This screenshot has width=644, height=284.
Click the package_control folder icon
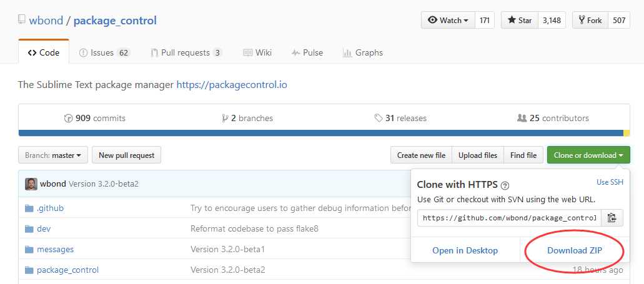(x=29, y=270)
